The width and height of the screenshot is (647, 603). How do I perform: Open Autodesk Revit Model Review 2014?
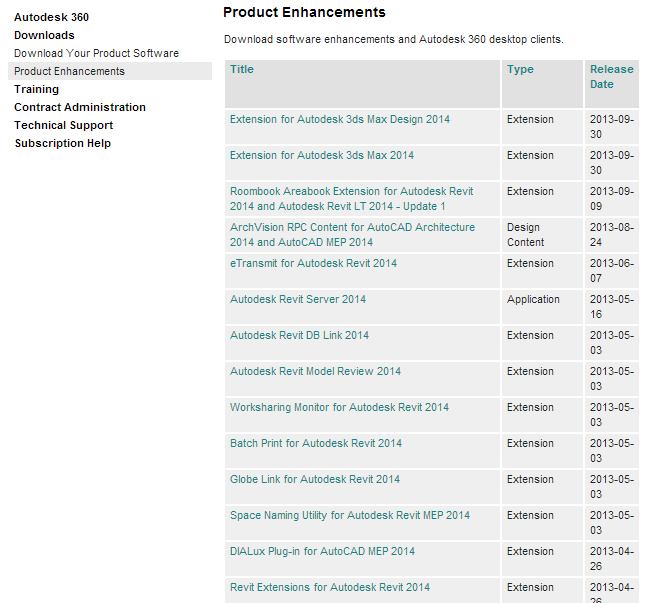[315, 371]
